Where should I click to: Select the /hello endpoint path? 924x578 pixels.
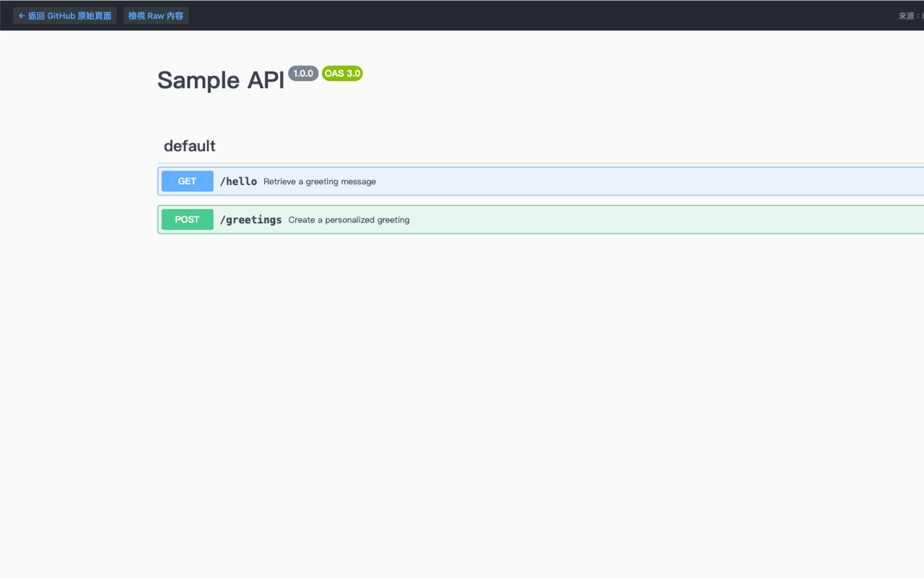click(238, 181)
